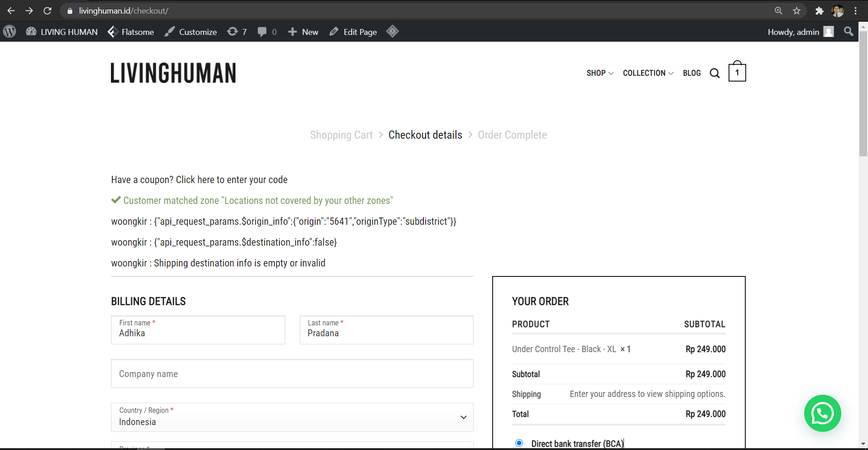Image resolution: width=868 pixels, height=450 pixels.
Task: Click the Total 'Rp 249.000' amount
Action: click(x=705, y=414)
